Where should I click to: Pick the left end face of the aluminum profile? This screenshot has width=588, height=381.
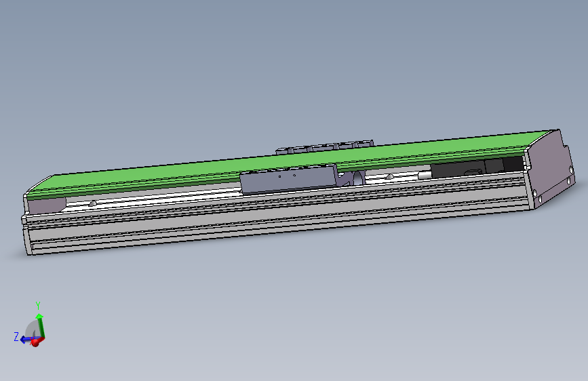click(27, 236)
